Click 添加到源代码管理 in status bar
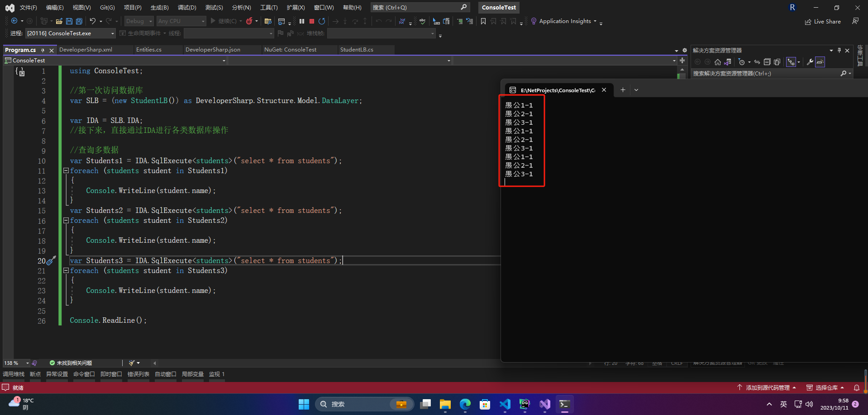Screen dimensions: 868x415 coord(766,388)
